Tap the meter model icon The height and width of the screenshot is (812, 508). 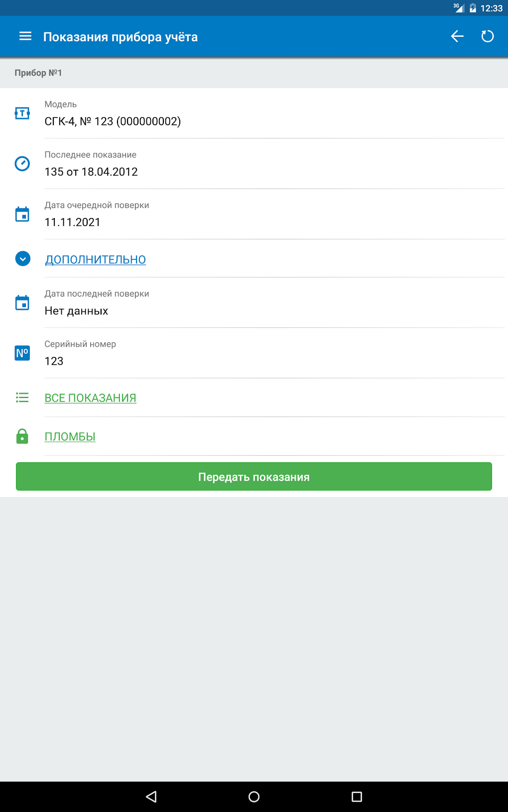coord(22,113)
